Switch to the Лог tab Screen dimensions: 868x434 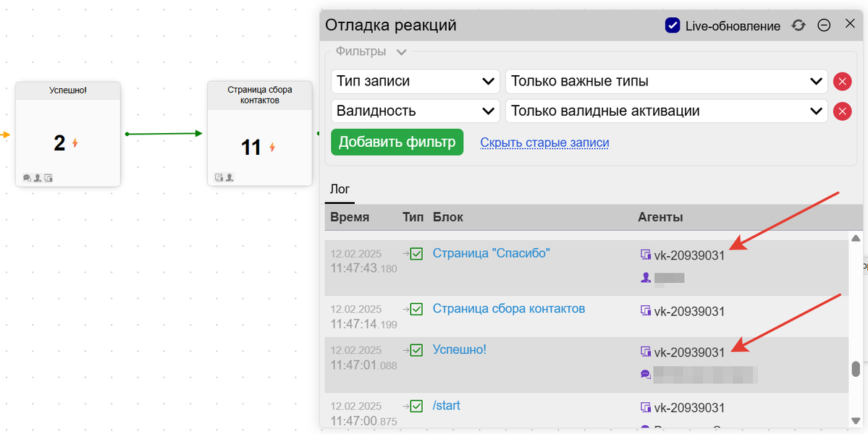pyautogui.click(x=340, y=189)
